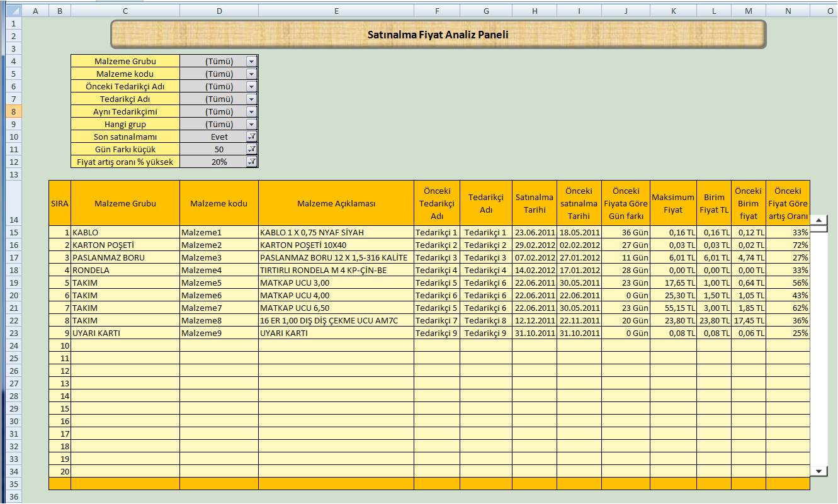Select row 14 header
This screenshot has width=838, height=504.
coord(14,220)
